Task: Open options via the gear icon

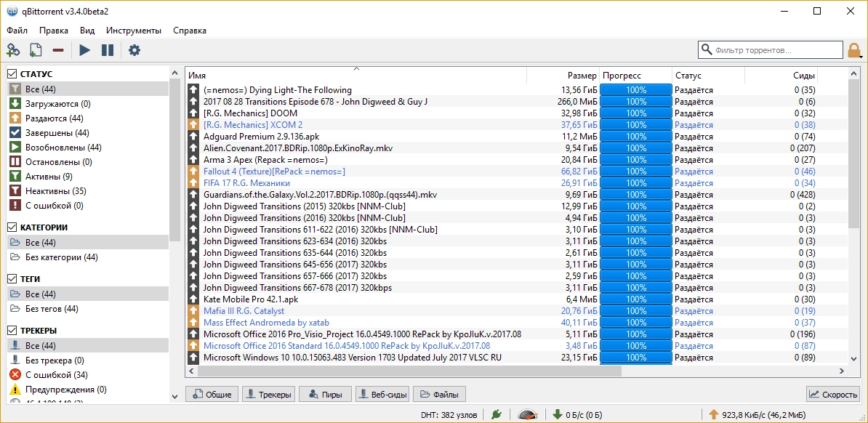Action: pyautogui.click(x=134, y=50)
